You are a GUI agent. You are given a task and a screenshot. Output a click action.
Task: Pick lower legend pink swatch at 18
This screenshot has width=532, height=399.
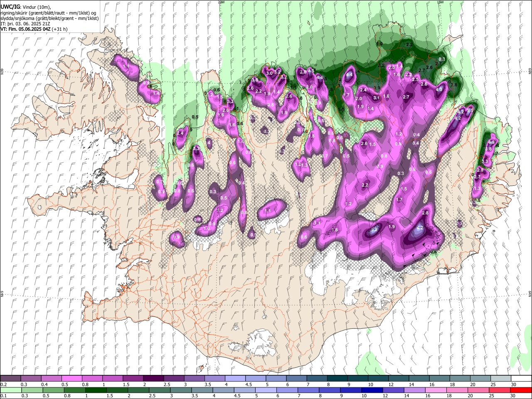456,390
